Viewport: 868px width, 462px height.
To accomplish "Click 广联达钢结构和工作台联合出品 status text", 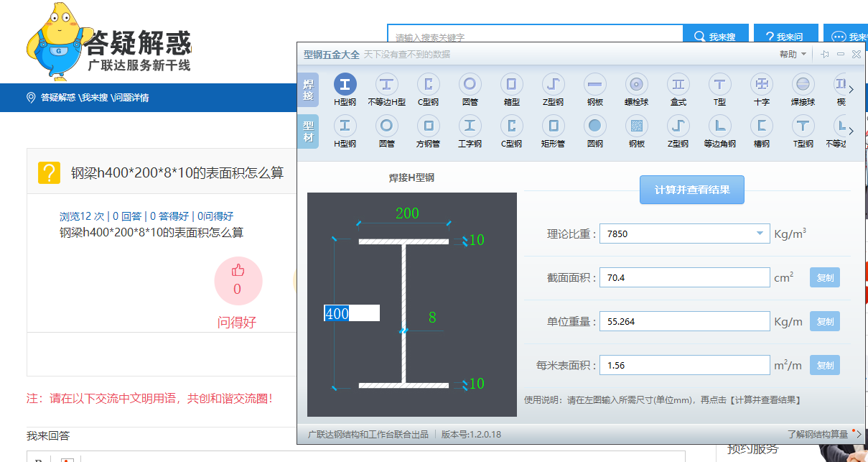I will [368, 434].
